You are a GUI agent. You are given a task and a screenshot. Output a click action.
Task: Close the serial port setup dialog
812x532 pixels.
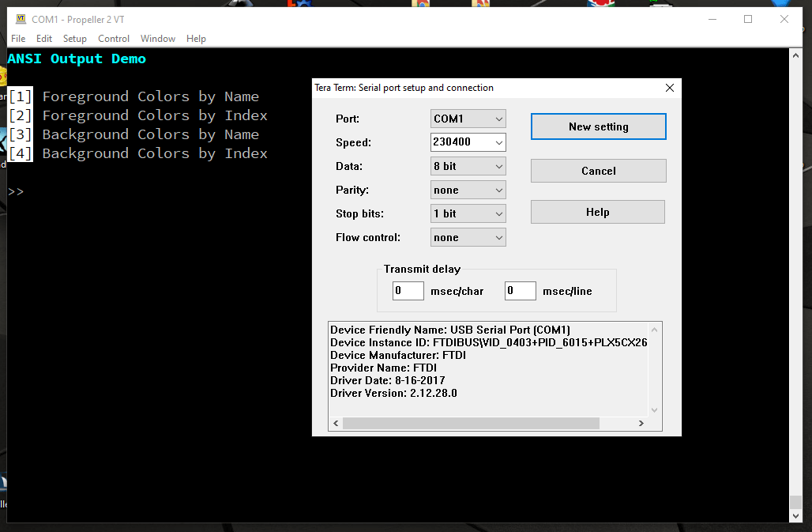click(x=669, y=88)
